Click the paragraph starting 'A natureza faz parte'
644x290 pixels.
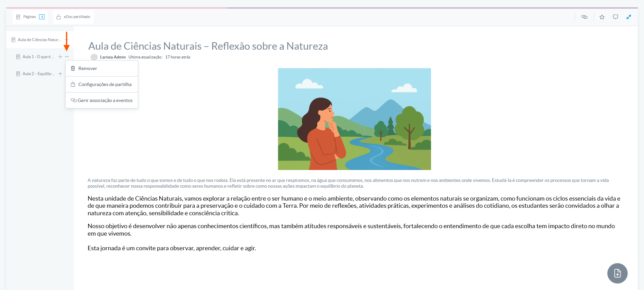click(348, 183)
